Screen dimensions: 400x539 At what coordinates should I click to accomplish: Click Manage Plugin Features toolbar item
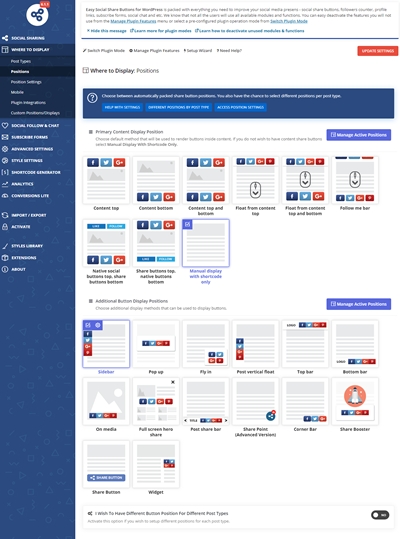[154, 51]
